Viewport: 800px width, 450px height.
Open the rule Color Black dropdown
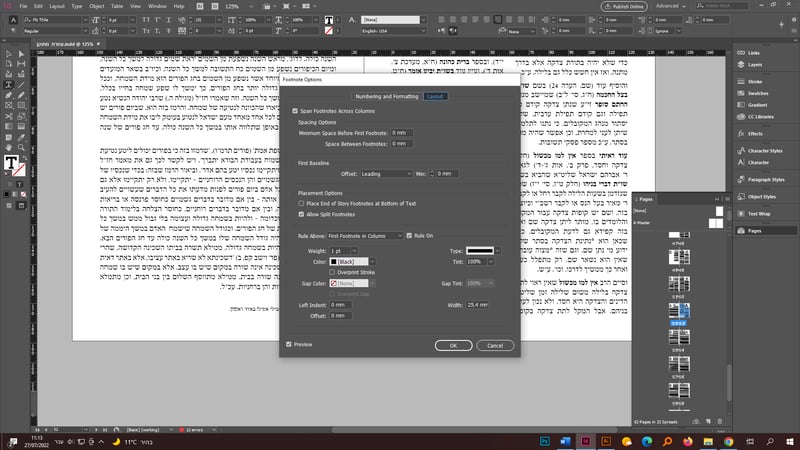(x=372, y=262)
